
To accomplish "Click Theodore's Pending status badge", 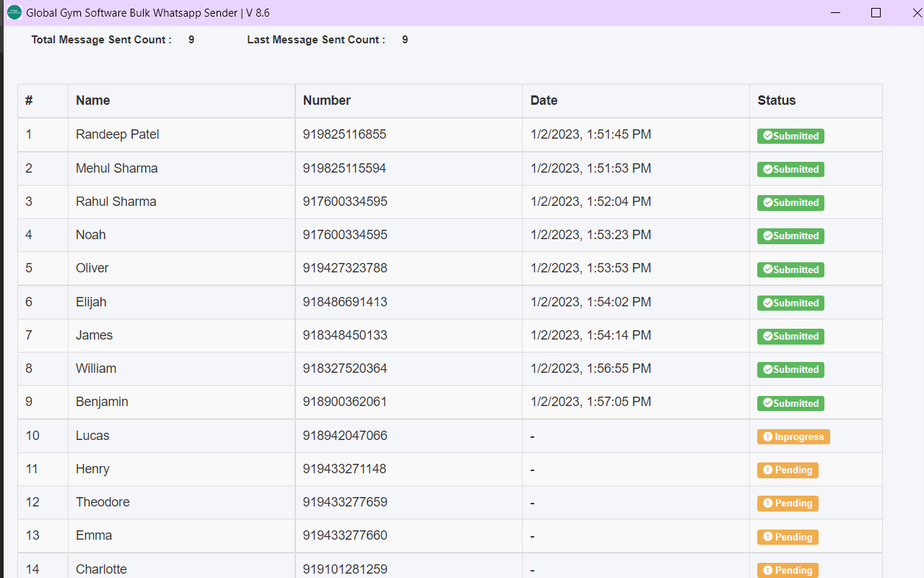I will point(788,503).
